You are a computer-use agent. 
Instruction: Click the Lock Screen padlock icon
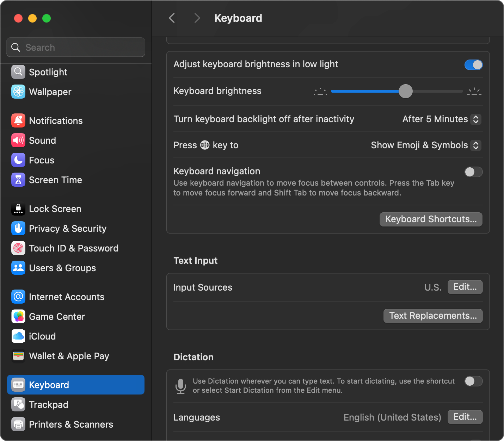coord(18,209)
